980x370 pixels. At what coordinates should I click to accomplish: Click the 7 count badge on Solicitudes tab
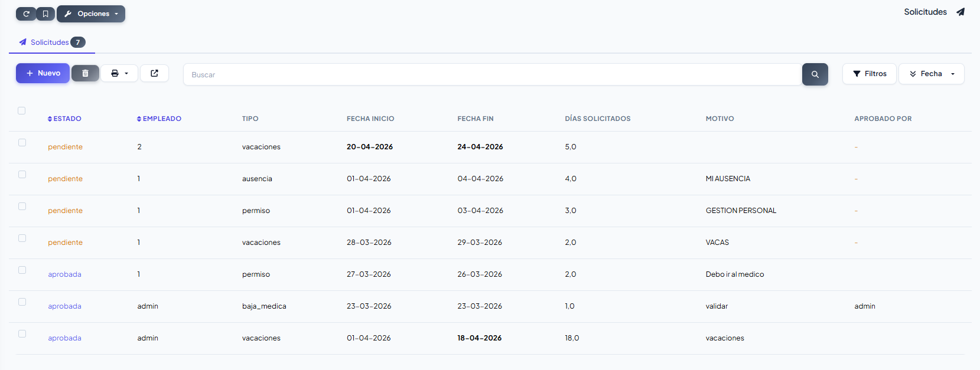coord(78,42)
